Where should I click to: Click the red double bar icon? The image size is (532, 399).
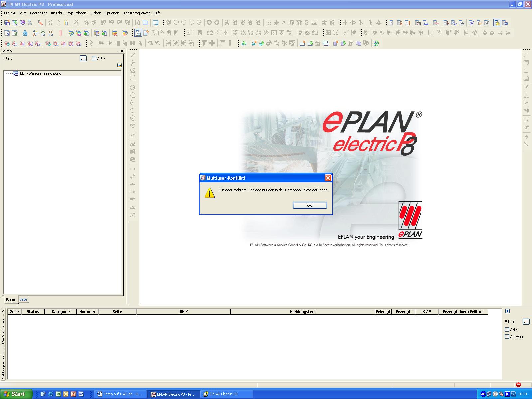point(61,33)
